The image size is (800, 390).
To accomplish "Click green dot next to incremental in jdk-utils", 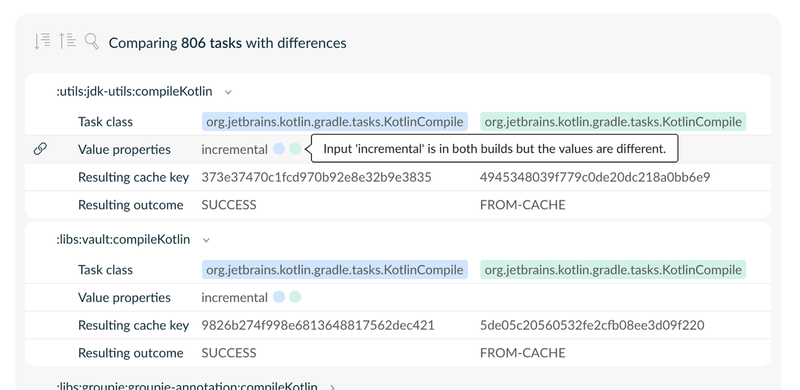I will tap(295, 149).
